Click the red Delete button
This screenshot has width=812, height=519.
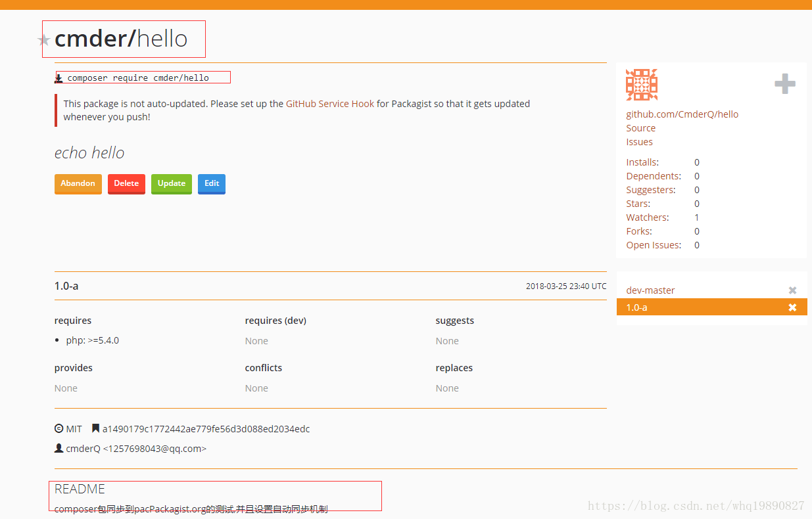coord(126,184)
